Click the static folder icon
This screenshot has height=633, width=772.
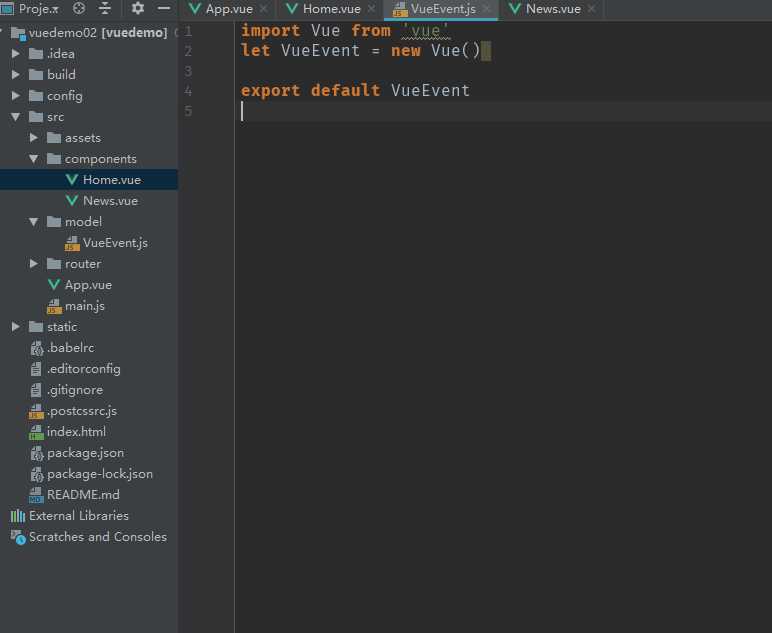36,326
